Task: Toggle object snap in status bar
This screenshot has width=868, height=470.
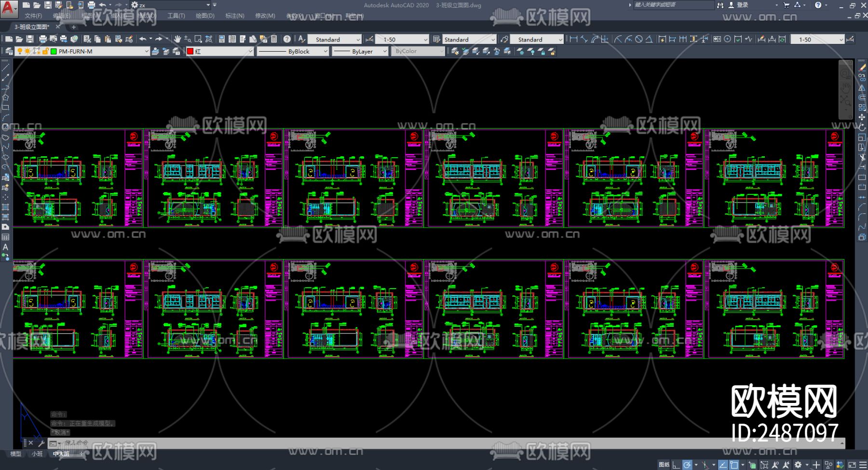Action: [734, 465]
